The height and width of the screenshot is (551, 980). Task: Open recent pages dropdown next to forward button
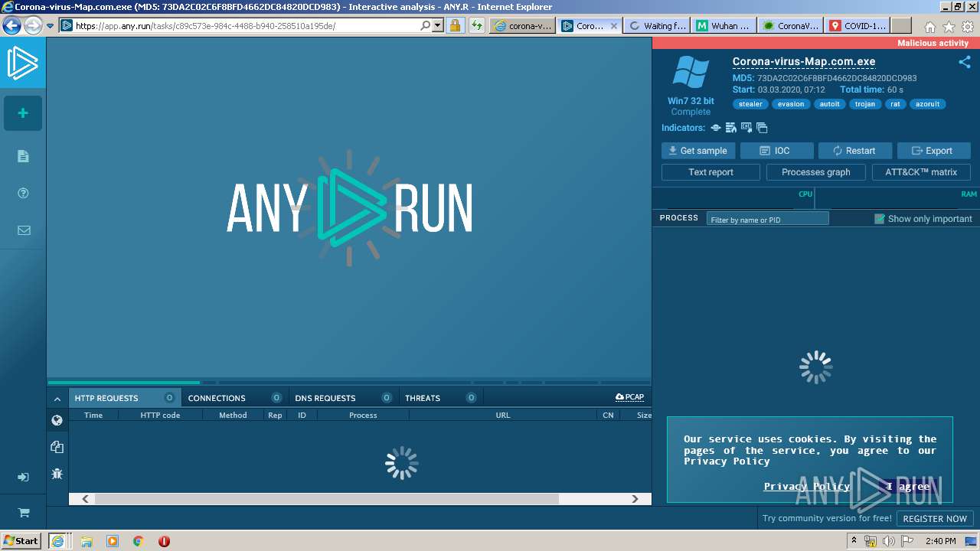50,25
